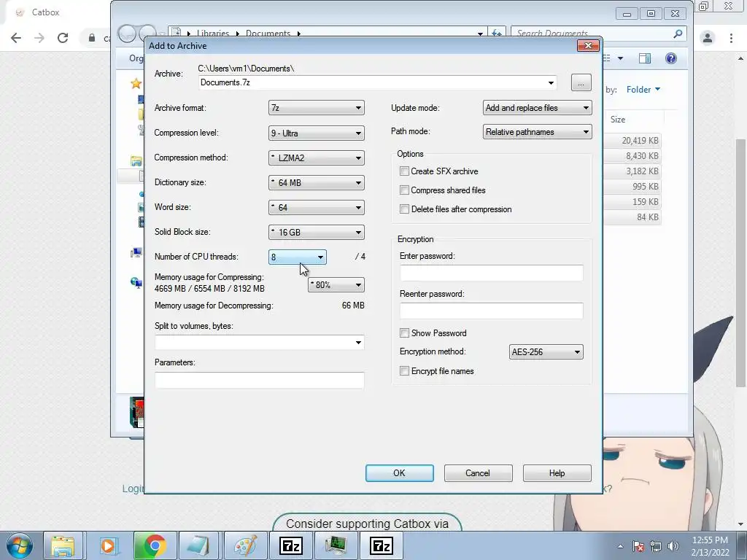Open Path mode dropdown
747x560 pixels.
538,132
